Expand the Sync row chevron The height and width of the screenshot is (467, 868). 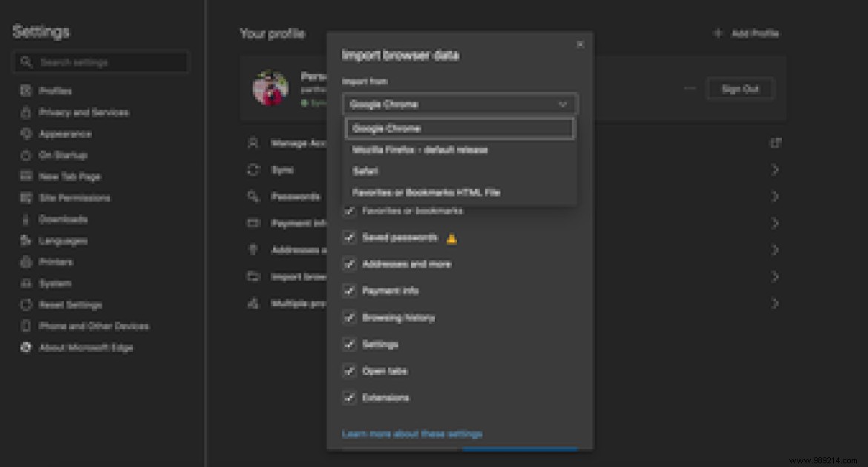775,170
